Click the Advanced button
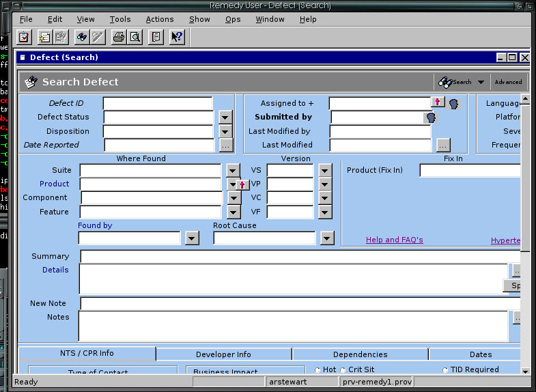This screenshot has height=392, width=536. pos(508,82)
